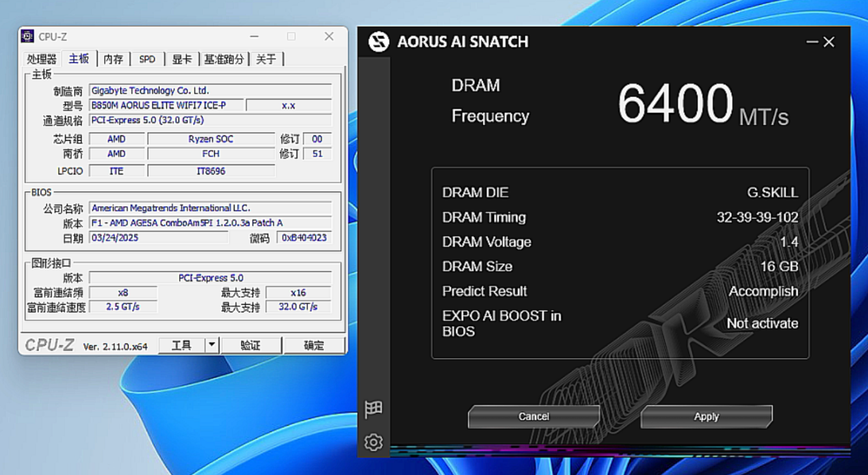Minimize the CPU-Z window

point(254,37)
